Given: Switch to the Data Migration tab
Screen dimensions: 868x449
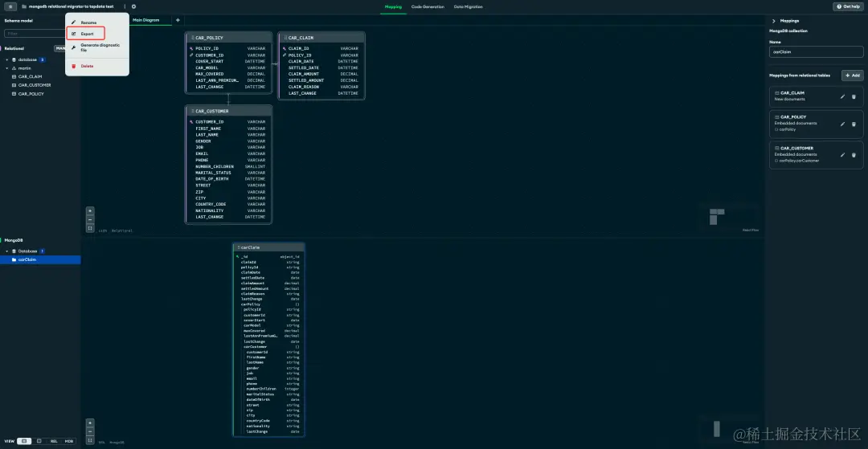Looking at the screenshot, I should pyautogui.click(x=469, y=6).
